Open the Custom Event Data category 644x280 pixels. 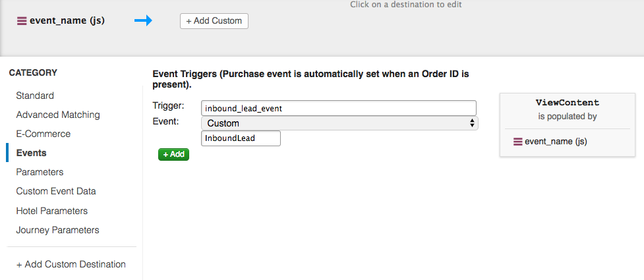click(56, 191)
